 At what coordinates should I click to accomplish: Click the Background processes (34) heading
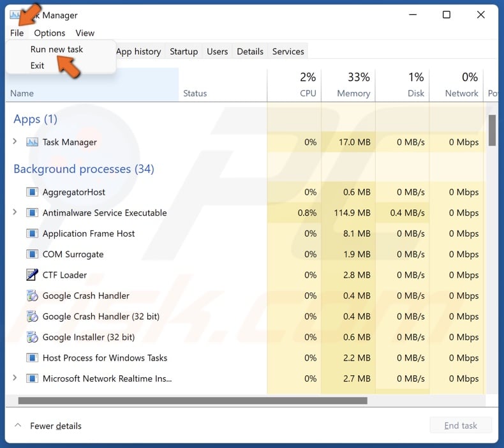click(84, 169)
